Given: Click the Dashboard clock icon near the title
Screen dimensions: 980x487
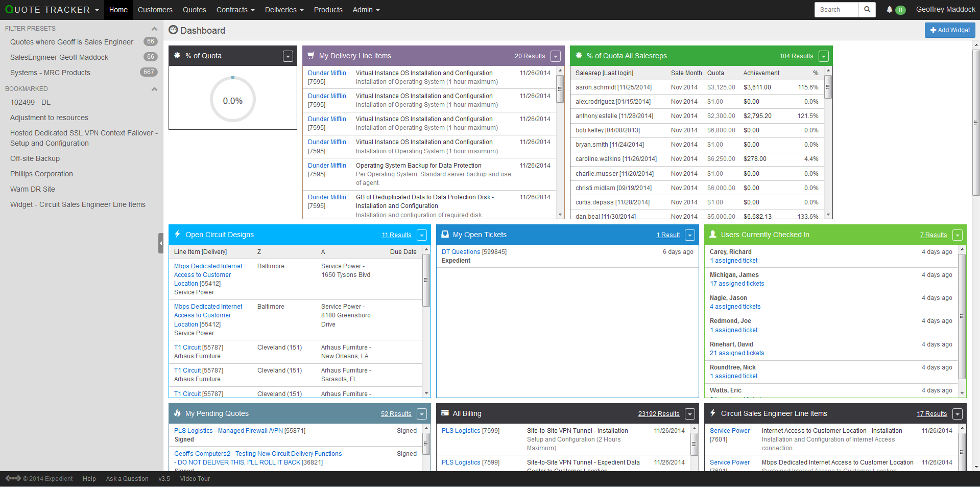Looking at the screenshot, I should pyautogui.click(x=173, y=30).
